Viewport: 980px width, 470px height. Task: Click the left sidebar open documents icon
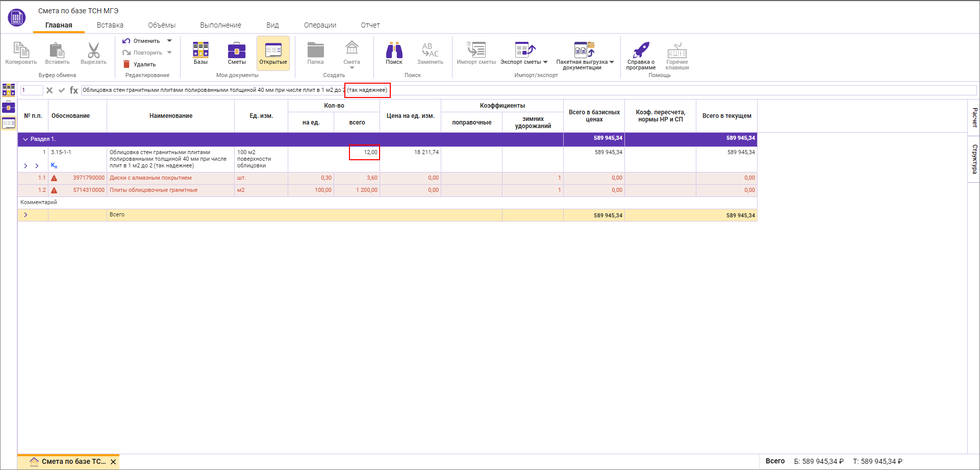(x=9, y=123)
